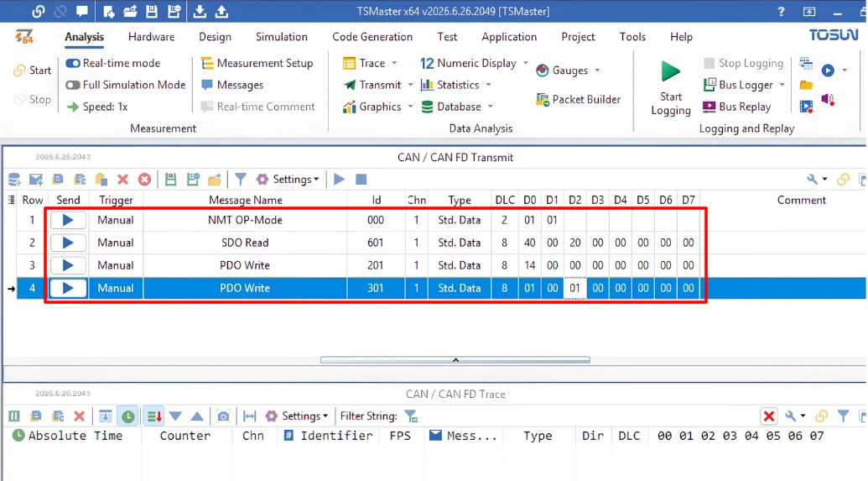
Task: Open the Application ribbon tab
Action: pos(509,37)
